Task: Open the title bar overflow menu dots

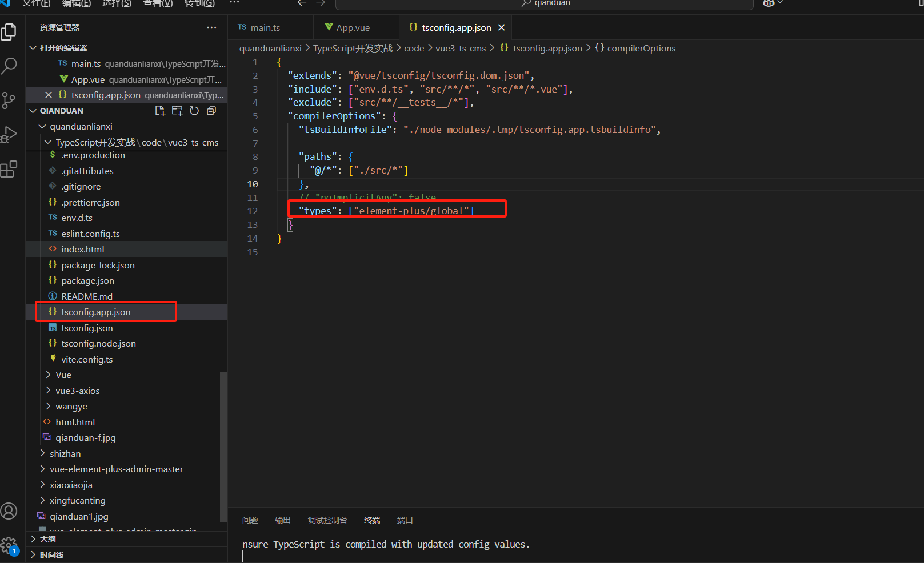Action: [x=234, y=3]
